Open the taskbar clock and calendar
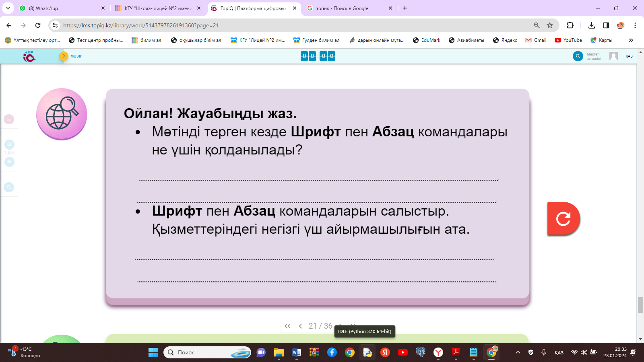This screenshot has width=644, height=362. [615, 352]
